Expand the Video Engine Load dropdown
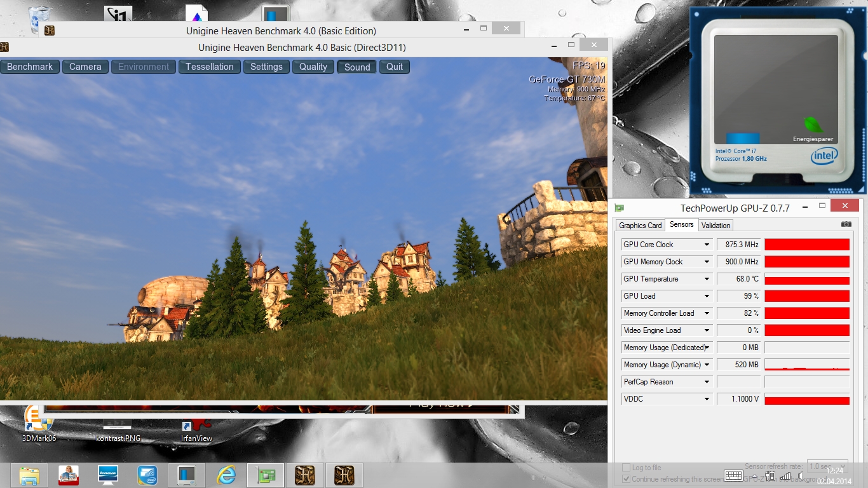868x488 pixels. 707,330
